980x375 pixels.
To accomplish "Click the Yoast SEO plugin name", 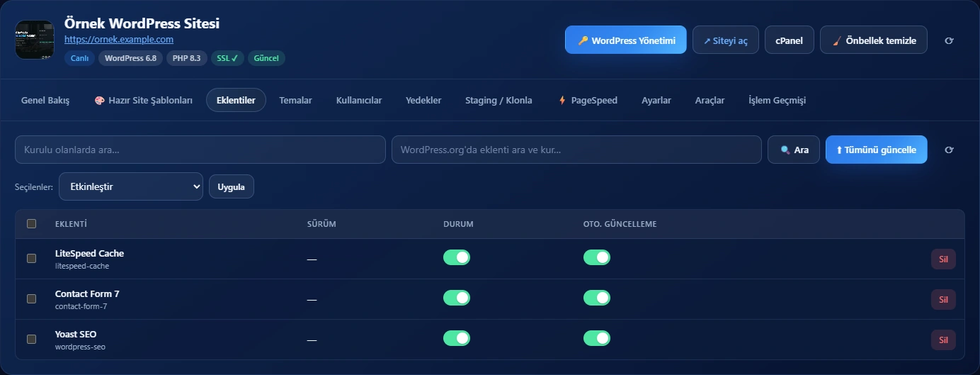I will pyautogui.click(x=76, y=334).
